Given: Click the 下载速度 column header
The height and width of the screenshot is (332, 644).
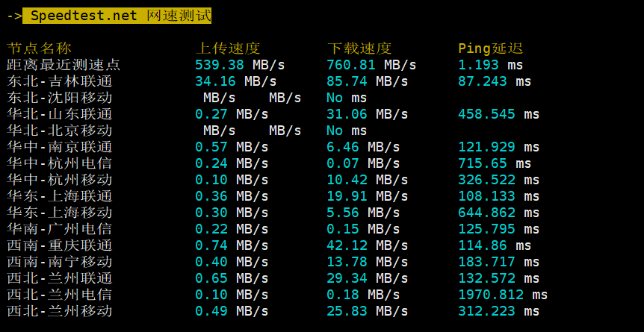Looking at the screenshot, I should click(x=359, y=48).
